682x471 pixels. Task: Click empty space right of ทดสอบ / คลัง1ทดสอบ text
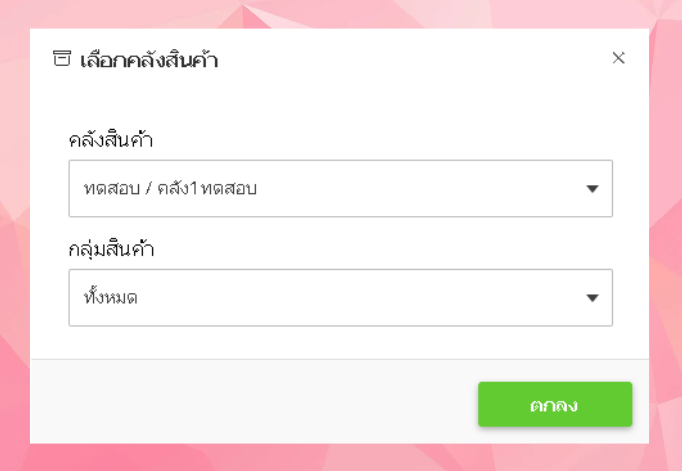pos(420,188)
